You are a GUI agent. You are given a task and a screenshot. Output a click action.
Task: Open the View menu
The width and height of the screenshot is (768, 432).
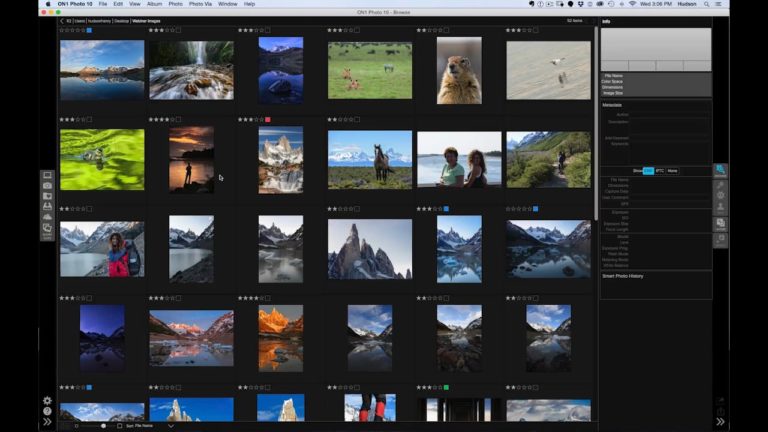pos(135,4)
